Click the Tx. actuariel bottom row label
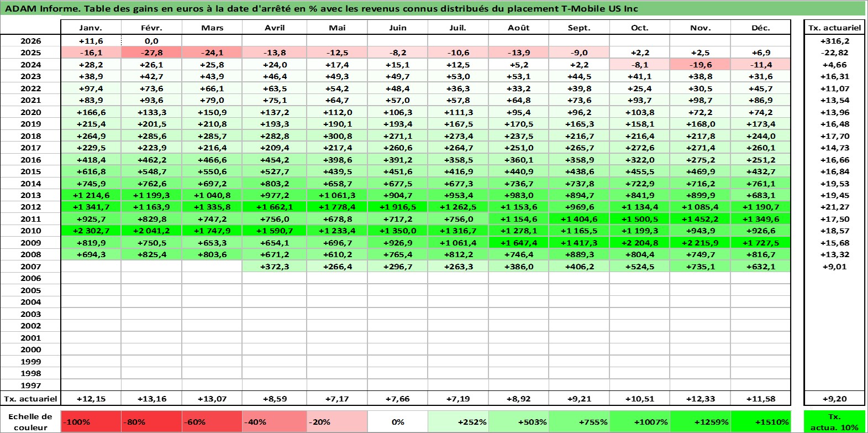Screen dimensions: 868x433 click(x=30, y=399)
